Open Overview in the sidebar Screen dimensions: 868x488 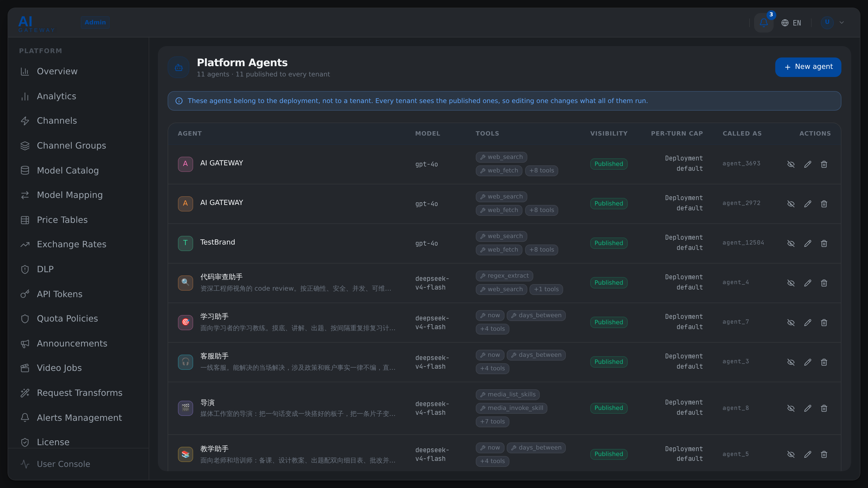[78, 71]
